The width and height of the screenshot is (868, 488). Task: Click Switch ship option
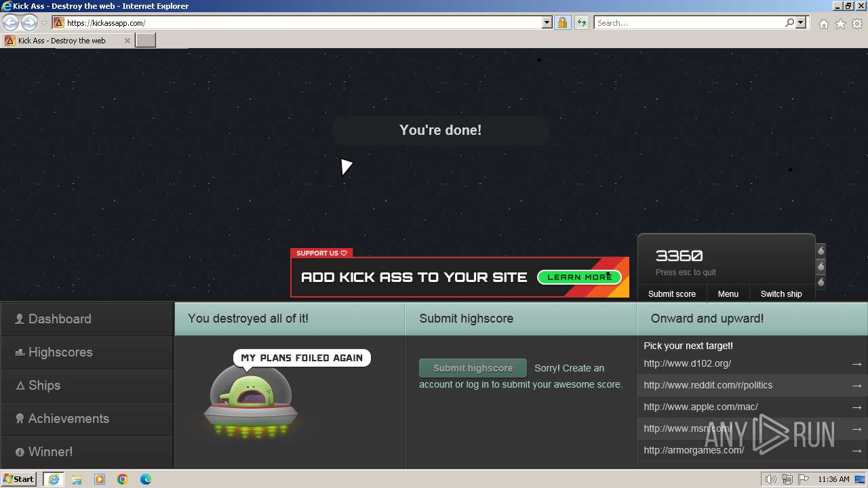[781, 293]
